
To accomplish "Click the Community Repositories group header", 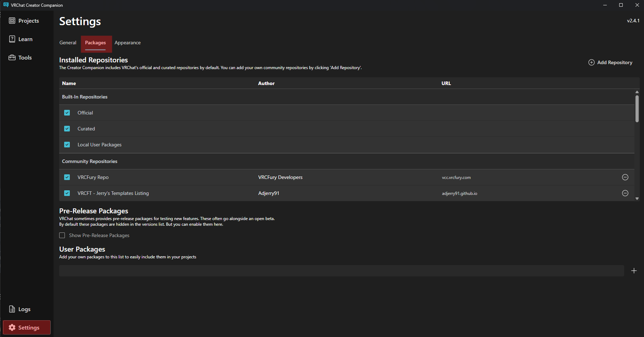I will (90, 161).
